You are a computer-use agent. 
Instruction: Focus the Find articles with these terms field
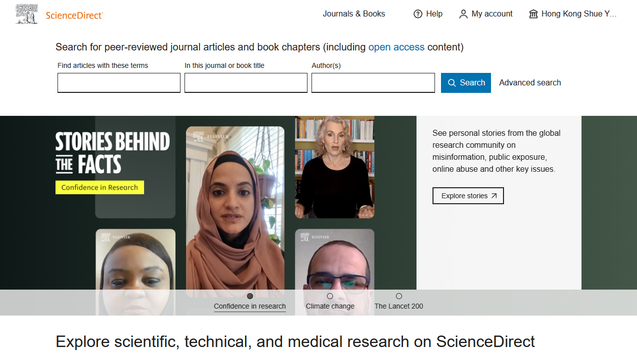[119, 83]
